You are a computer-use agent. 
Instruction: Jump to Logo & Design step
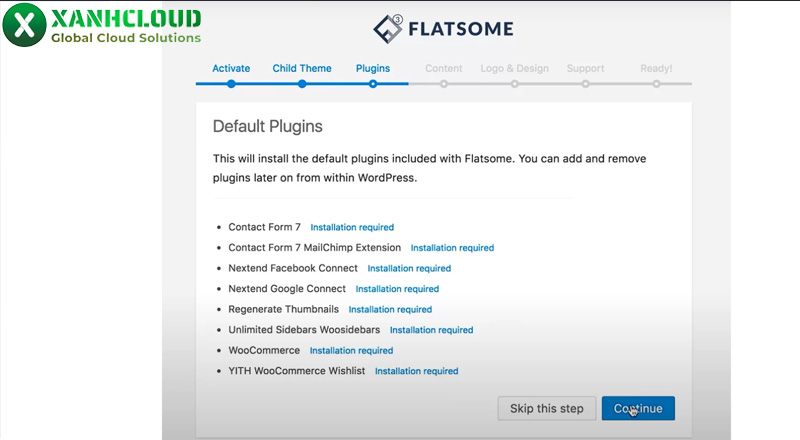click(515, 69)
